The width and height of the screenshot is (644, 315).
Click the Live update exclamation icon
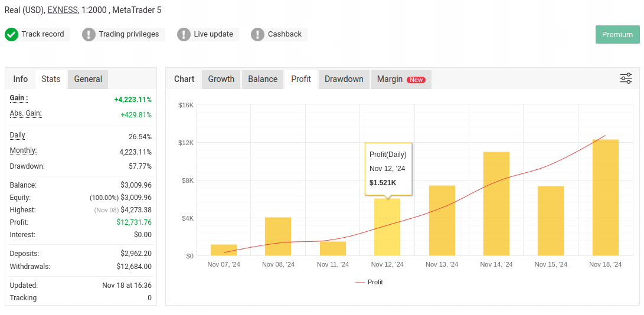click(184, 34)
